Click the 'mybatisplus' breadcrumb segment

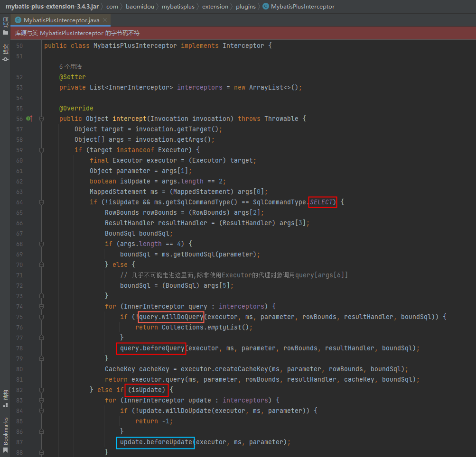(x=178, y=6)
